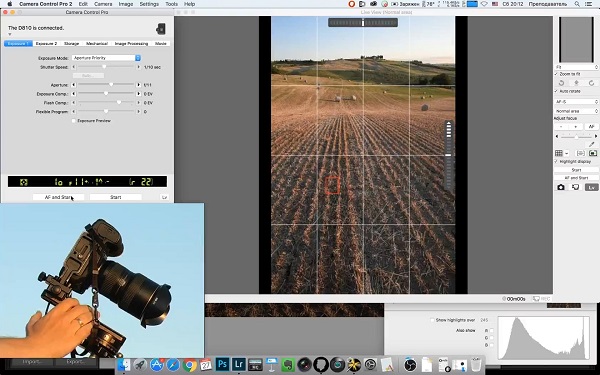Toggle the grid display icon

coord(559,153)
